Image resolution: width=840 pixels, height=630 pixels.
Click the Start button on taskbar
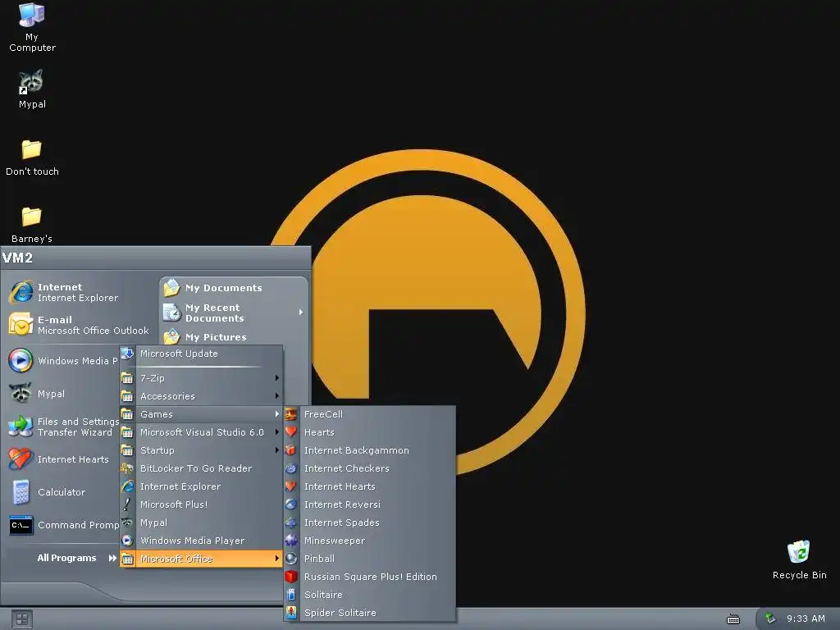22,619
